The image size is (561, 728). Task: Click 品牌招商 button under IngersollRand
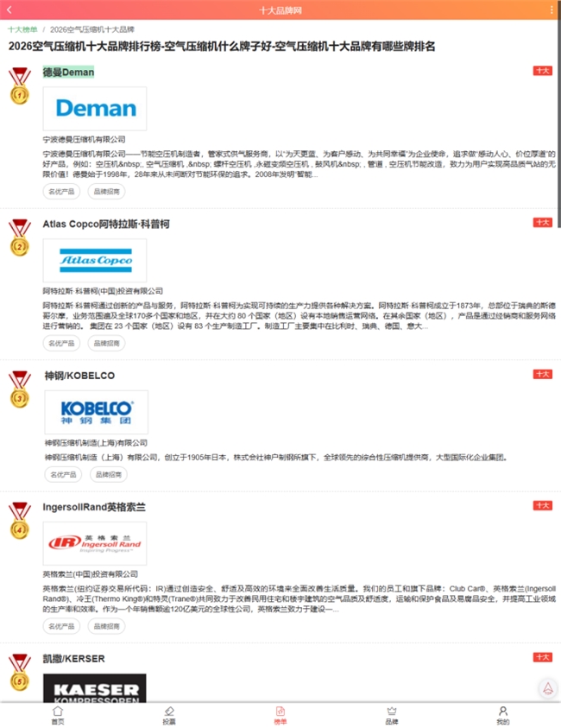[107, 626]
